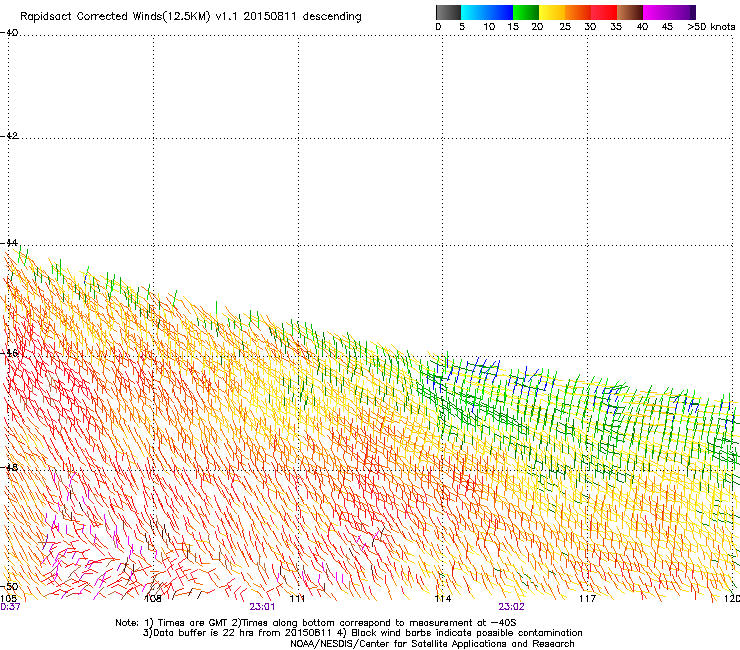Click the purple '23:01' time label
The height and width of the screenshot is (650, 740).
coord(262,607)
